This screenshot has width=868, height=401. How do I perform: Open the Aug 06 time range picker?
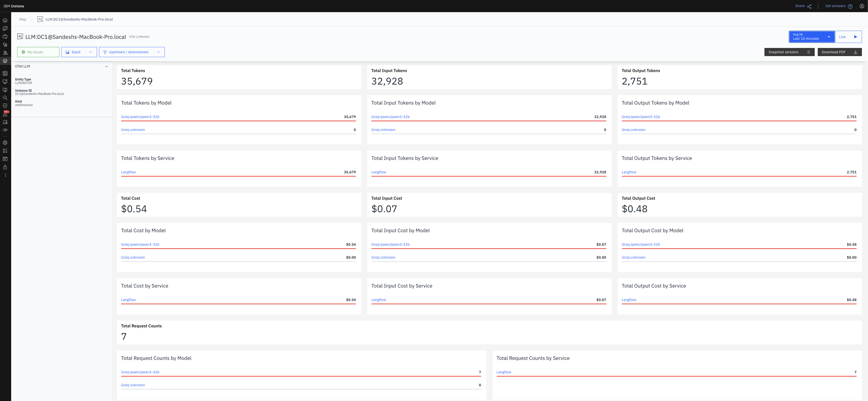[x=811, y=37]
